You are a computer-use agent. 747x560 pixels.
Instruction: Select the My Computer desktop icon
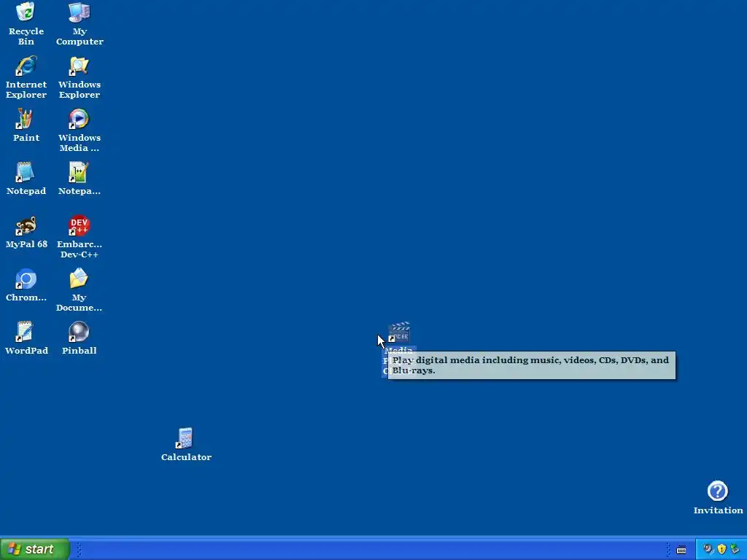point(79,12)
